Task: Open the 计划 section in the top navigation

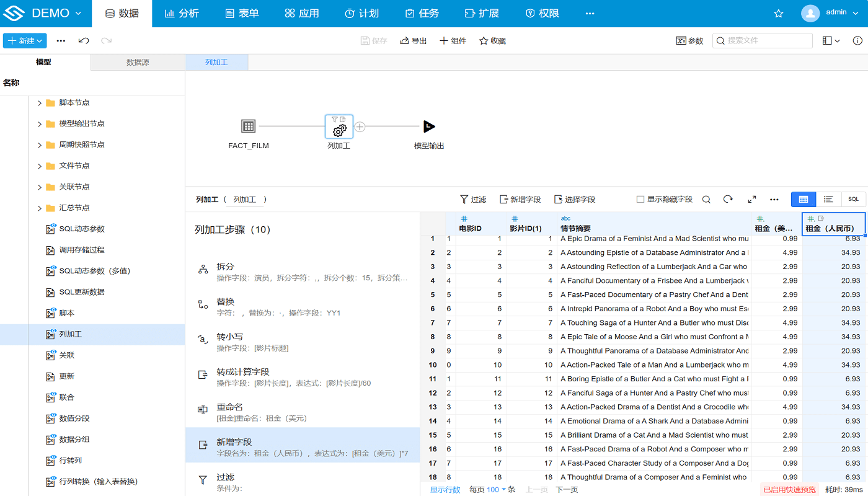Action: pos(361,12)
